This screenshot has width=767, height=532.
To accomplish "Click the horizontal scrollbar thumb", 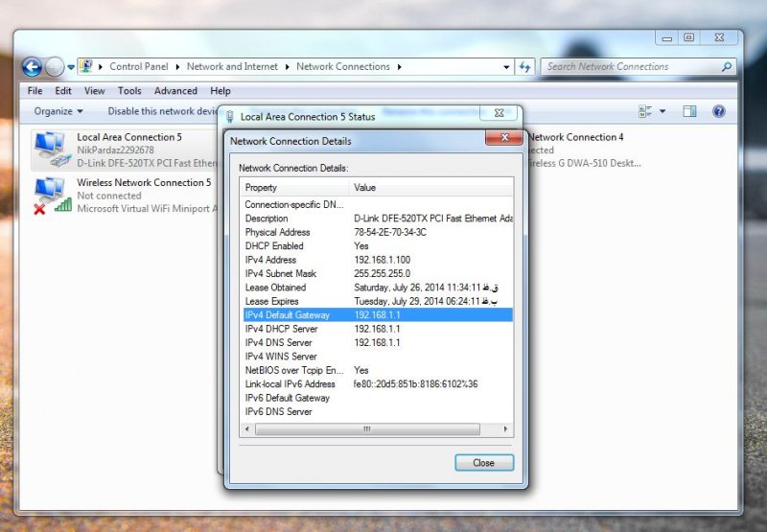I will 367,429.
